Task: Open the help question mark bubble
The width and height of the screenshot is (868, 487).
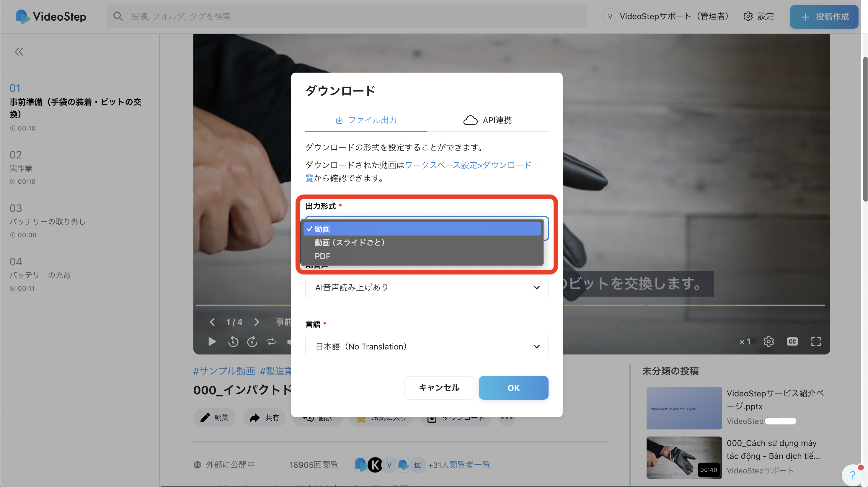Action: coord(853,475)
